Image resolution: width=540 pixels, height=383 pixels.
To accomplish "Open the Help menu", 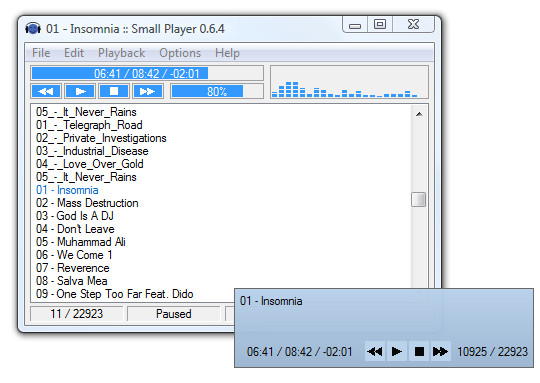I will pyautogui.click(x=227, y=53).
